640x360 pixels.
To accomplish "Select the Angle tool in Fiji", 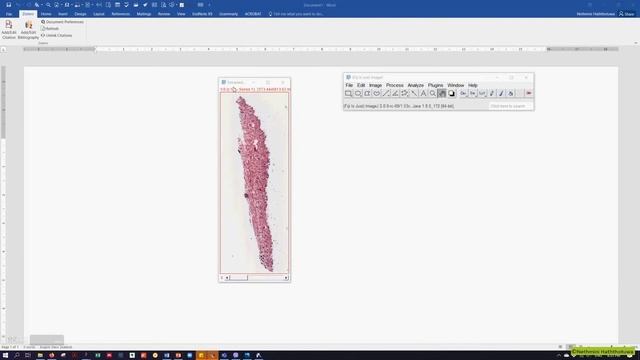I will [x=395, y=93].
